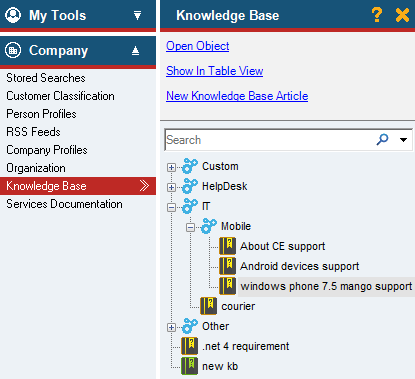This screenshot has height=379, width=415.
Task: Collapse the Company section arrow
Action: point(135,51)
